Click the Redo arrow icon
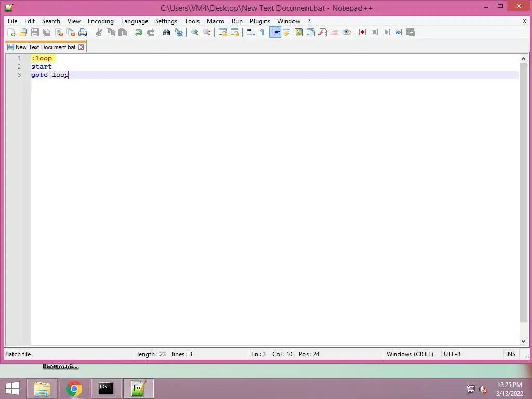Screen dimensions: 532x399 [151, 32]
